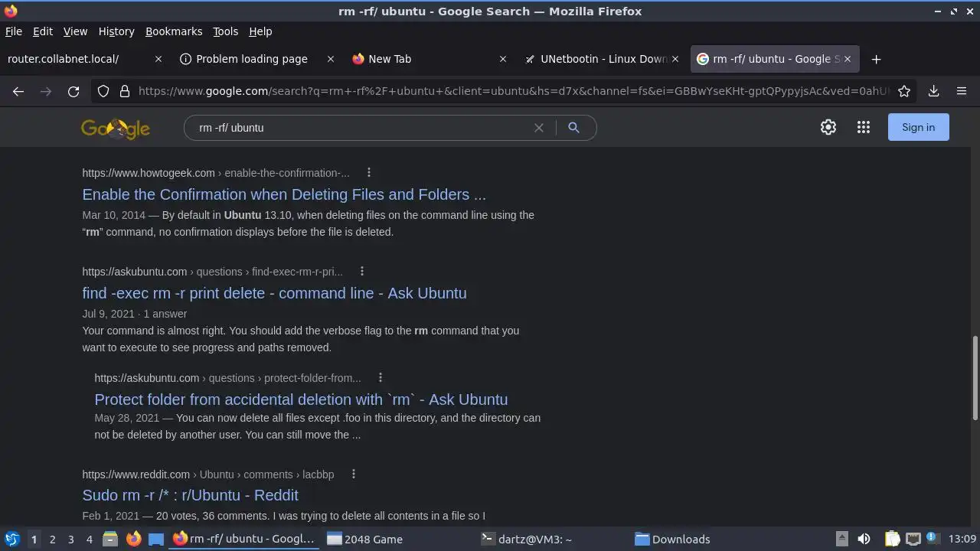Open the Lubuntu start menu
Screen dimensions: 980x551
click(11, 540)
